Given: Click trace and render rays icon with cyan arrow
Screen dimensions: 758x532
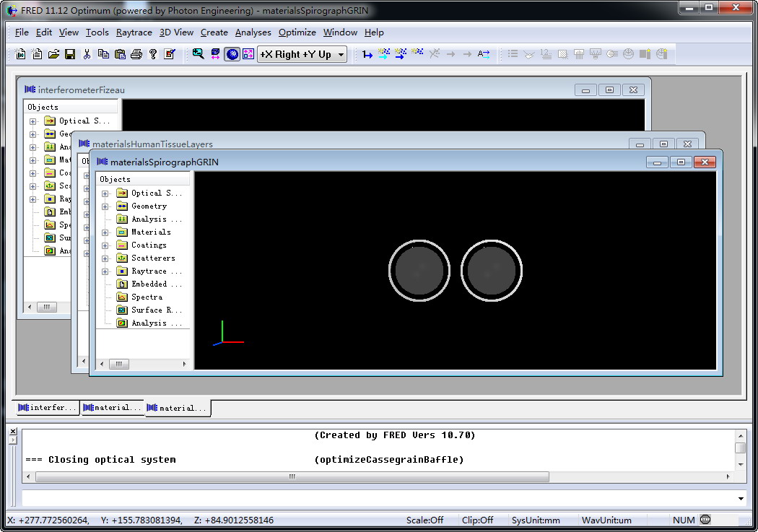Looking at the screenshot, I should pyautogui.click(x=384, y=54).
